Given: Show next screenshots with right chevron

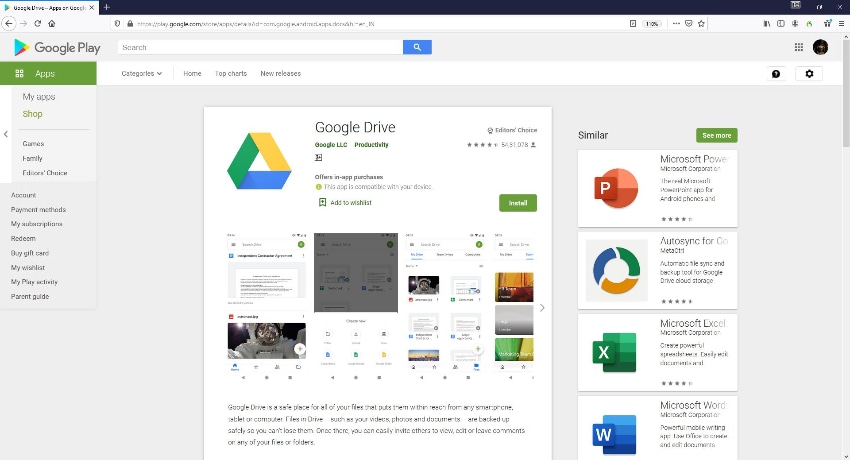Looking at the screenshot, I should tap(542, 308).
